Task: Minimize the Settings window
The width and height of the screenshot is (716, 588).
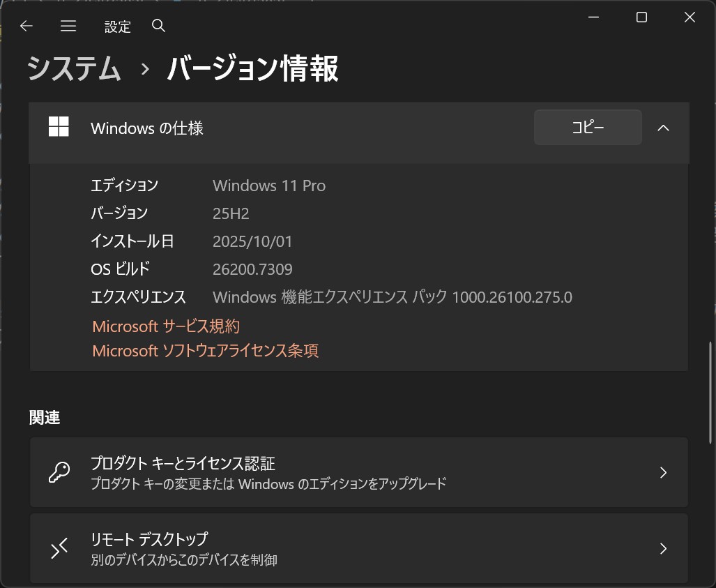Action: (x=593, y=17)
